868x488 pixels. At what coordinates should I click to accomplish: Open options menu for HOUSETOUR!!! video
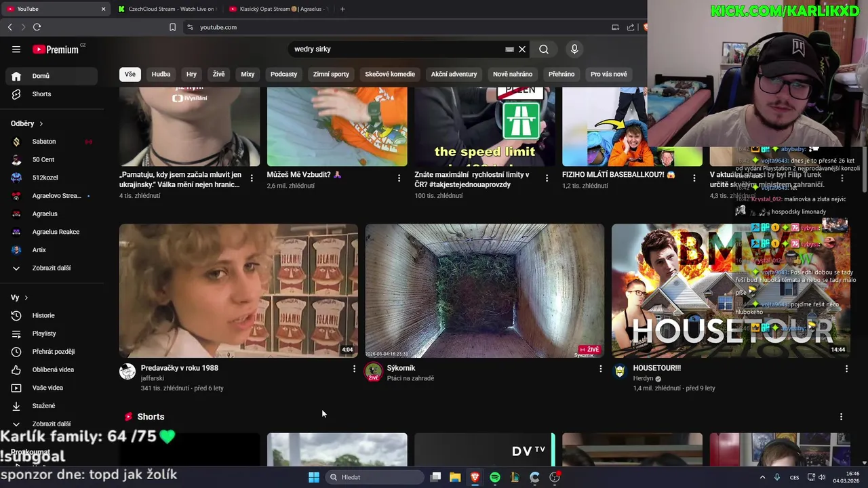(846, 369)
